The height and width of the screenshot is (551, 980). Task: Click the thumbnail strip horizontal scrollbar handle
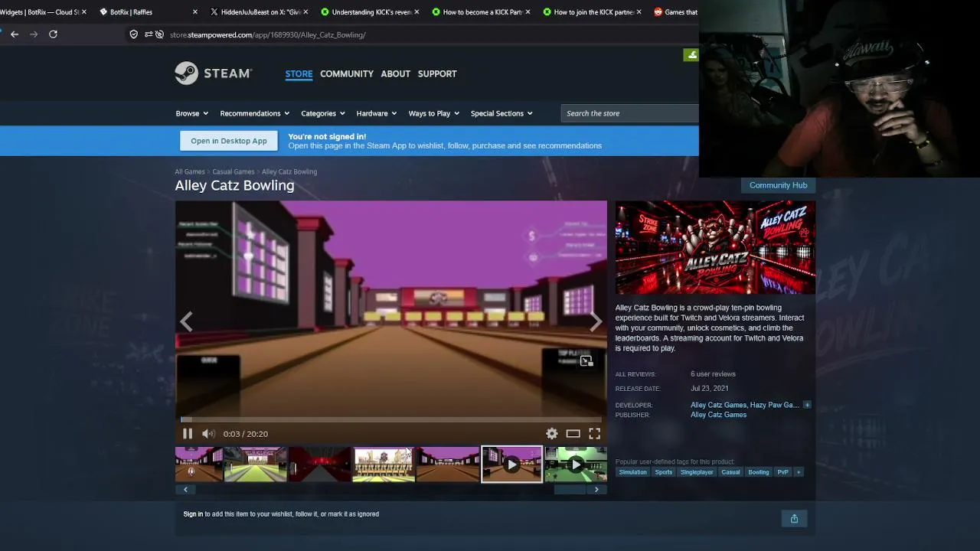(x=570, y=490)
